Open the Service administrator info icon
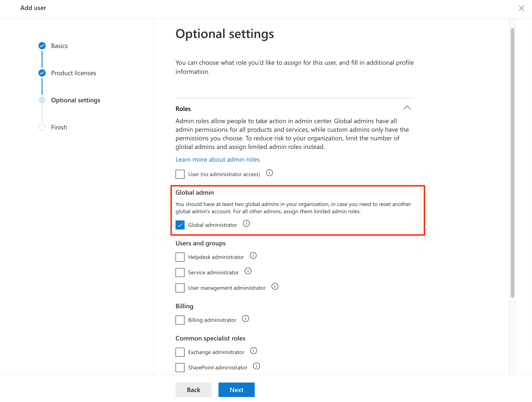 click(x=248, y=271)
